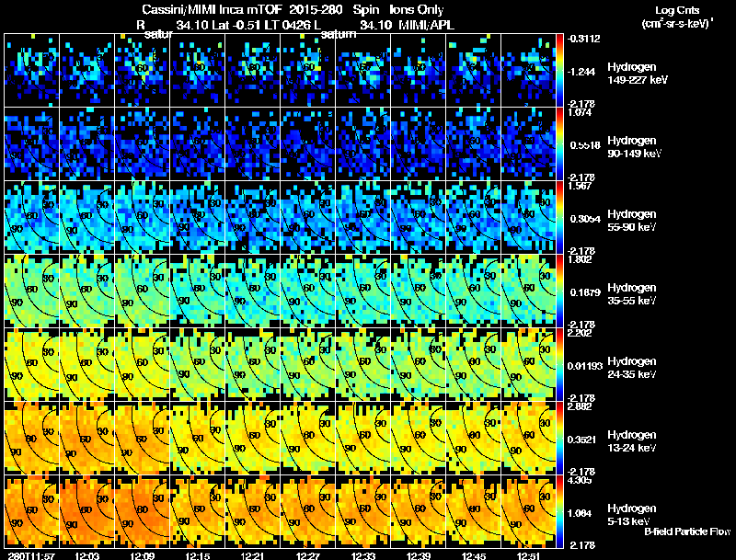Select the 90-149 keV panel at 12:09
The width and height of the screenshot is (736, 560).
143,144
